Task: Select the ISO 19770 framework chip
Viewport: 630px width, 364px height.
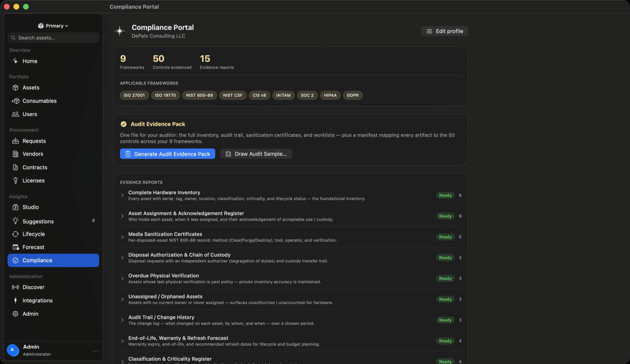Action: pyautogui.click(x=166, y=95)
